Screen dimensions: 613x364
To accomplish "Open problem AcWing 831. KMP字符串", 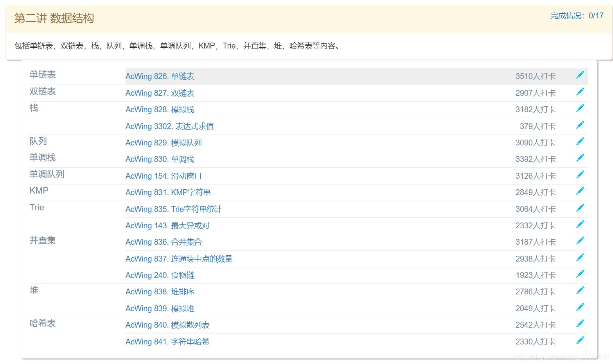I will pos(168,192).
